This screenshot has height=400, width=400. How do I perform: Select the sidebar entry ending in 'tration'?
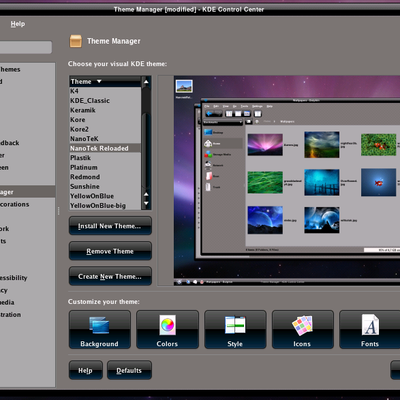point(27,315)
